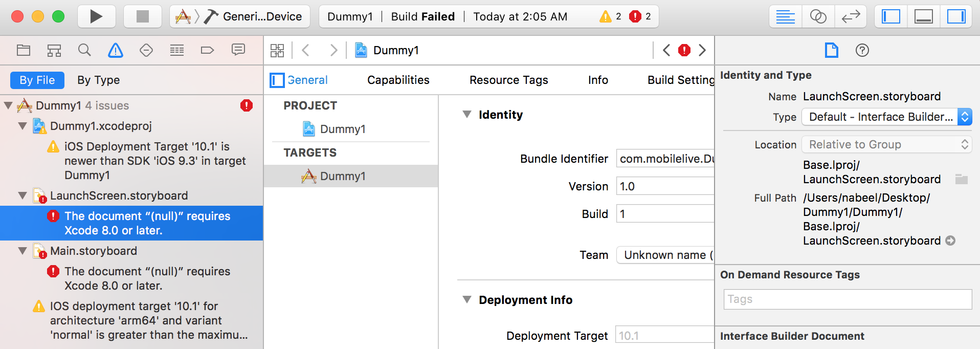Click the Deployment Target field

665,336
